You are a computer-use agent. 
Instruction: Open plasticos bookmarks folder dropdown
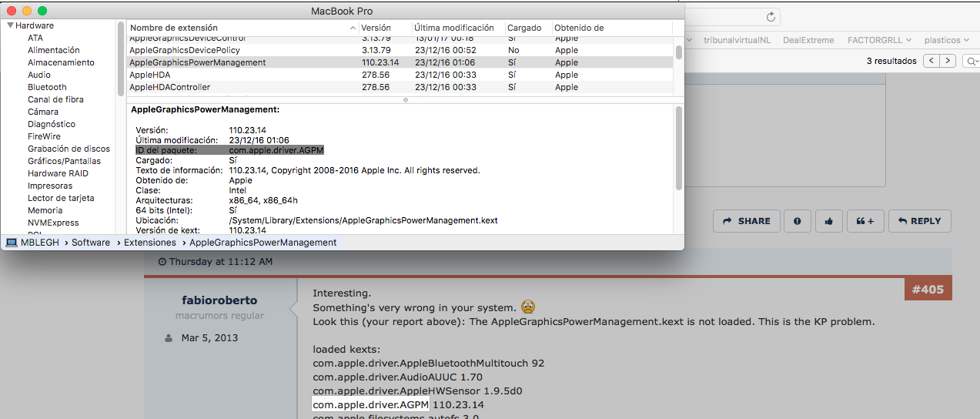(946, 40)
